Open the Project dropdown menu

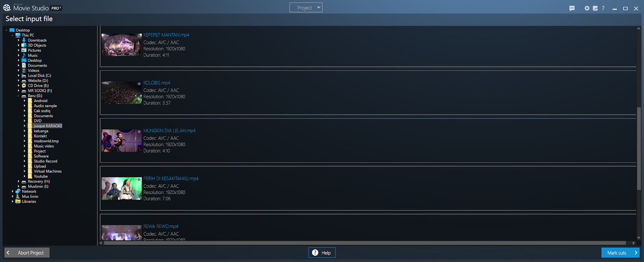(306, 8)
